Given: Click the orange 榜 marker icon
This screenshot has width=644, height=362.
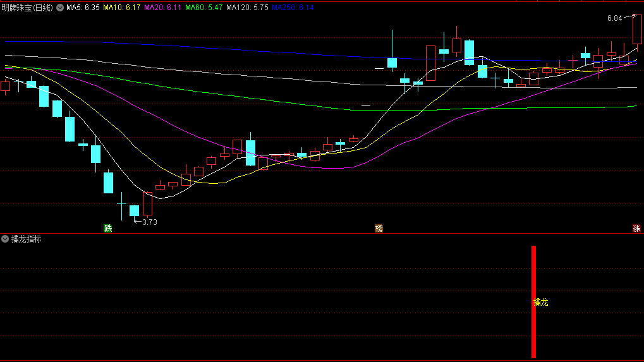Looking at the screenshot, I should click(x=379, y=228).
